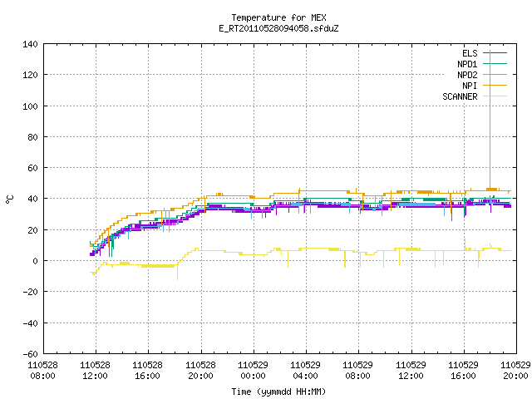This screenshot has height=399, width=532.
Task: Click the NPD1 legend label
Action: point(467,64)
